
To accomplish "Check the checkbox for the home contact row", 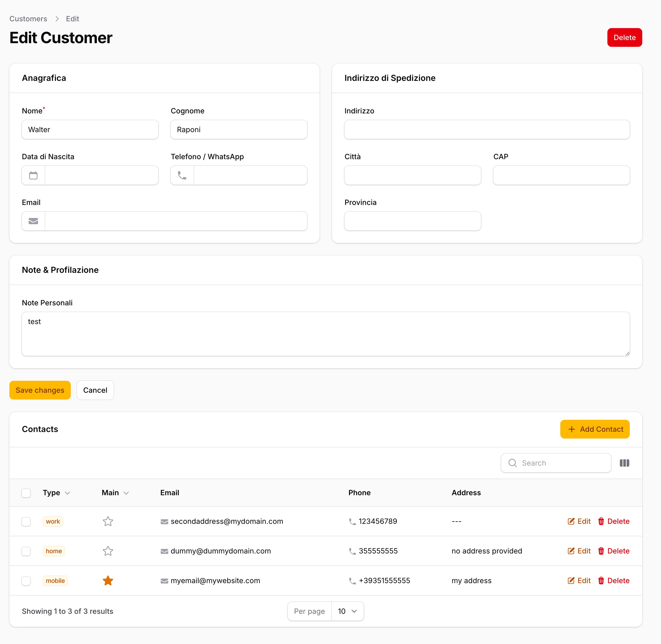I will (26, 551).
